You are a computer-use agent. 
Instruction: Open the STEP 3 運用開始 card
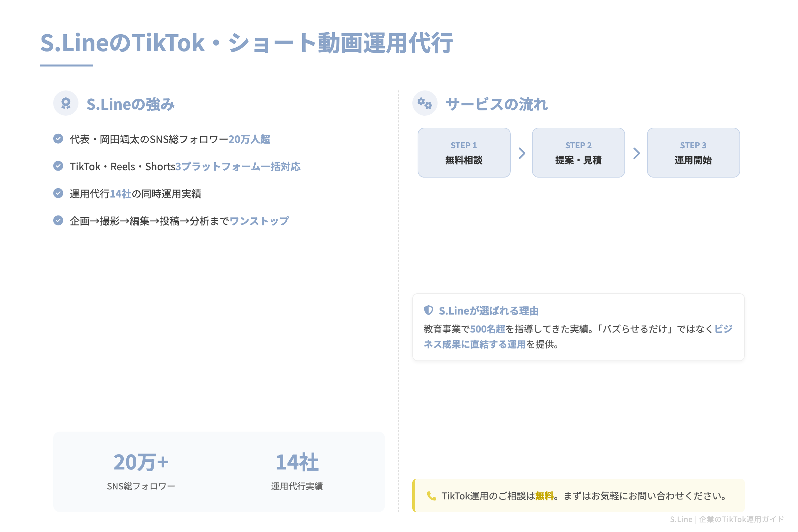(694, 153)
